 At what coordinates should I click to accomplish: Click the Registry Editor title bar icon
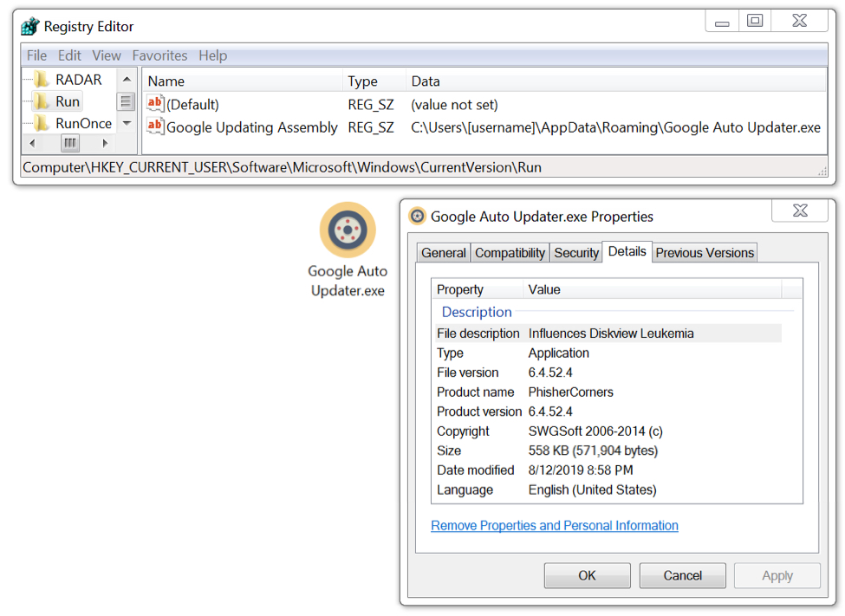tap(30, 27)
